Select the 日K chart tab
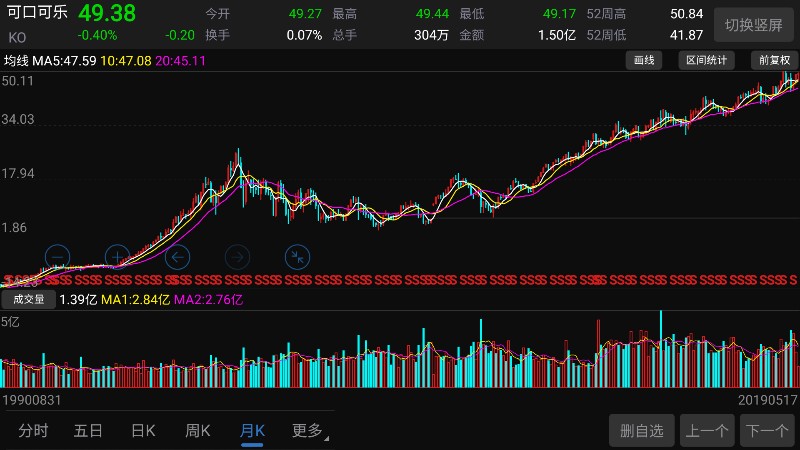Screen dimensions: 800x450 [x=143, y=431]
